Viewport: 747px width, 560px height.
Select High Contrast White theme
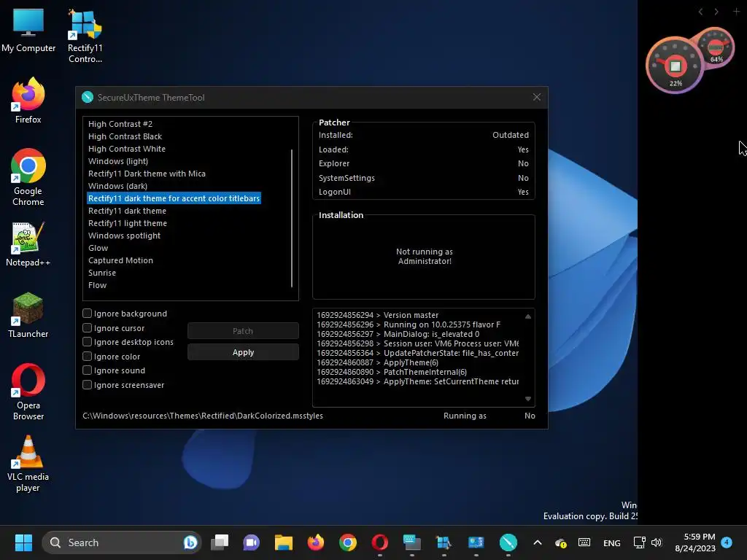click(x=127, y=149)
